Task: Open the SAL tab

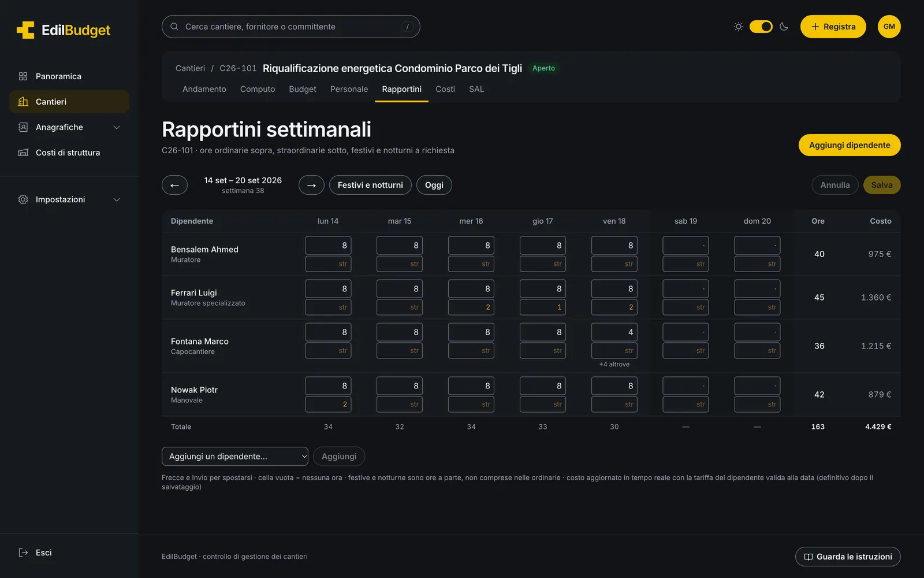Action: (x=476, y=89)
